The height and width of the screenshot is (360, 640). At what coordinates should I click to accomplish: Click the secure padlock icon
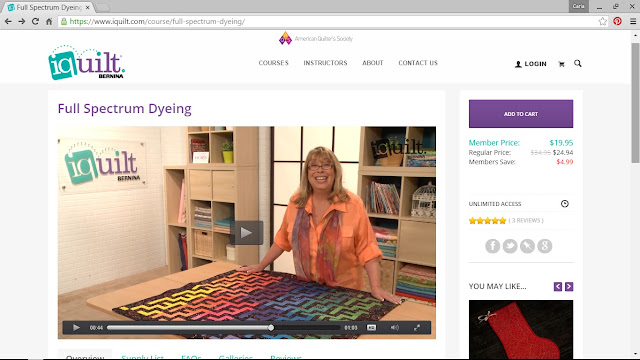[64, 21]
